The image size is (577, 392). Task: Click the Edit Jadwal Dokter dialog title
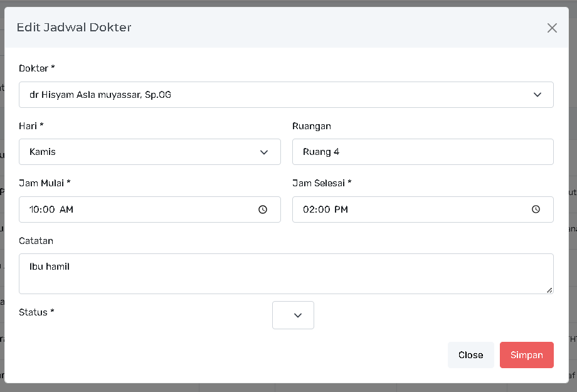[74, 27]
